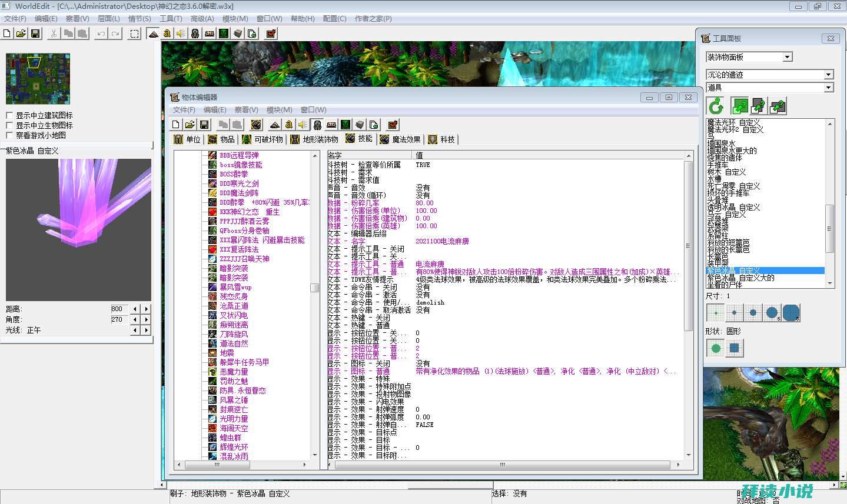Open Import manager icon in main toolbar

(x=252, y=34)
